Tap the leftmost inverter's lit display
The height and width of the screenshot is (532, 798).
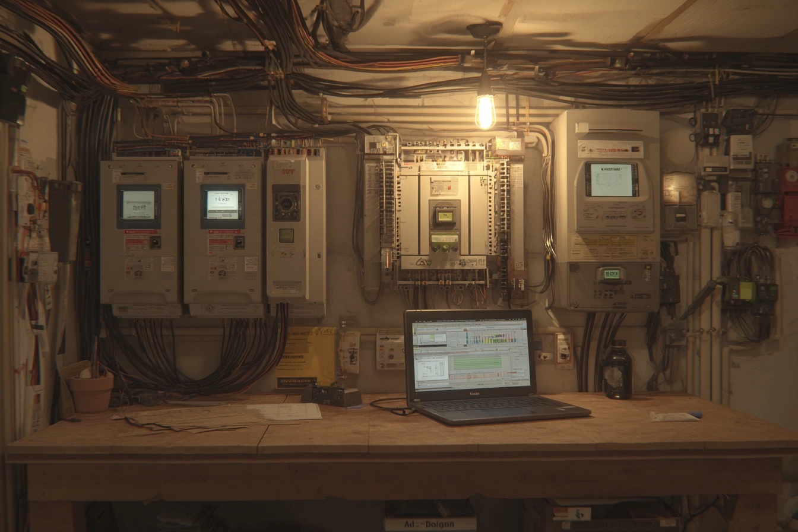[138, 205]
